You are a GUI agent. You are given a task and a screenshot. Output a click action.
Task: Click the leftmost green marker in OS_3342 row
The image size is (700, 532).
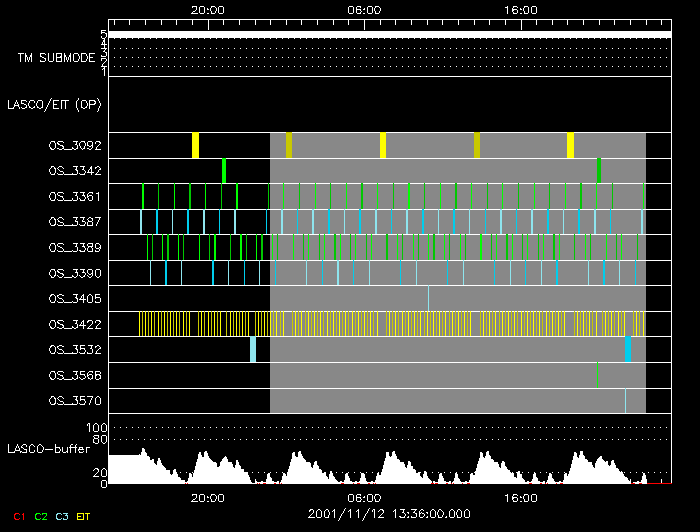pyautogui.click(x=224, y=170)
